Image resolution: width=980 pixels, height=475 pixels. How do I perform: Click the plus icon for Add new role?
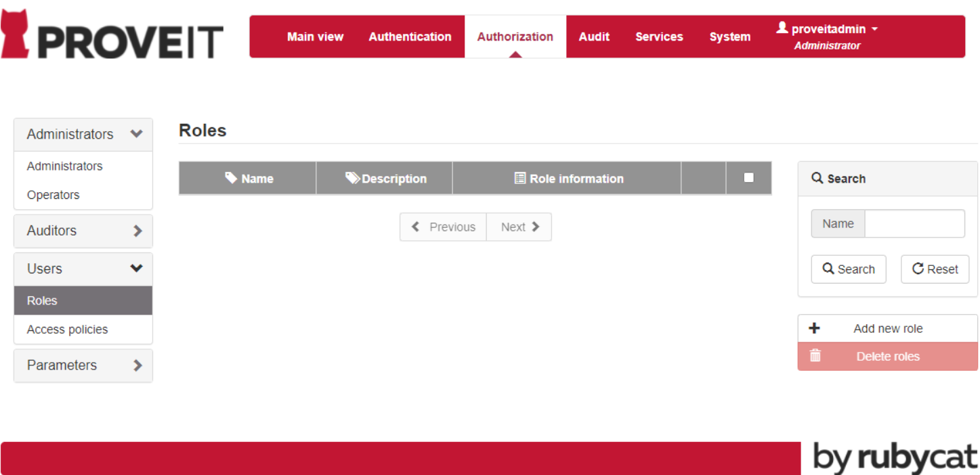tap(815, 329)
